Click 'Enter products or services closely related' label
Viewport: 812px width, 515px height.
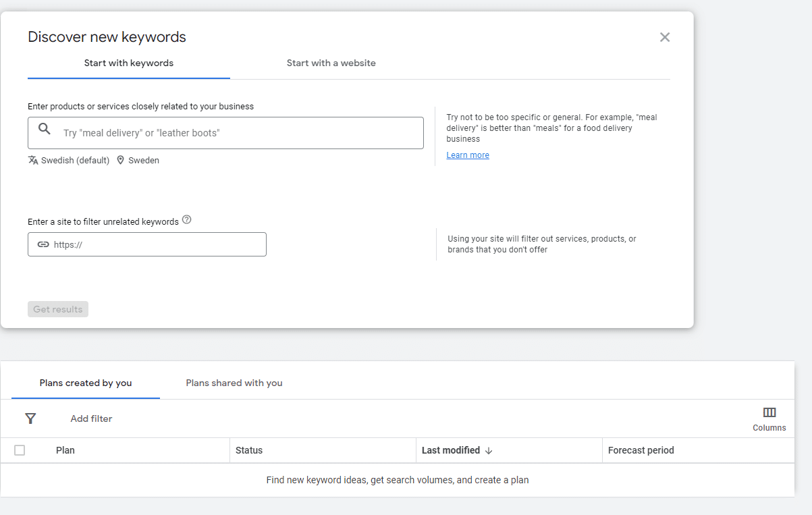(140, 107)
